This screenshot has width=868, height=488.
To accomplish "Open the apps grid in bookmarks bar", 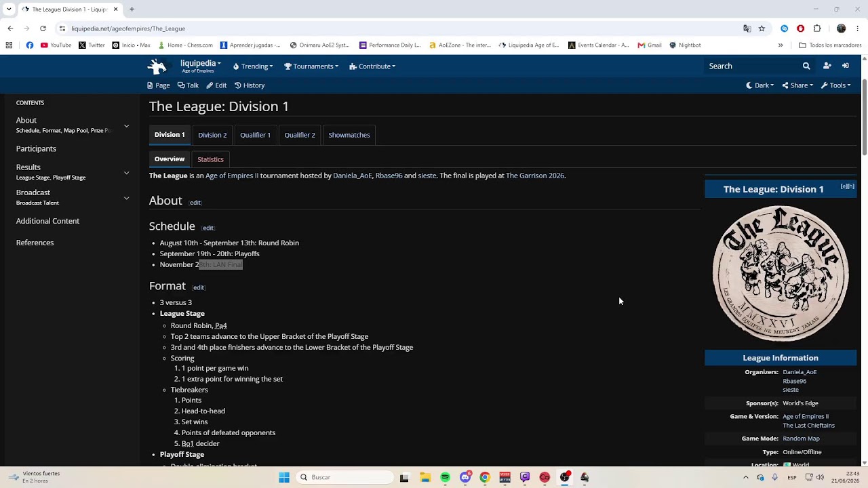I will tap(9, 45).
